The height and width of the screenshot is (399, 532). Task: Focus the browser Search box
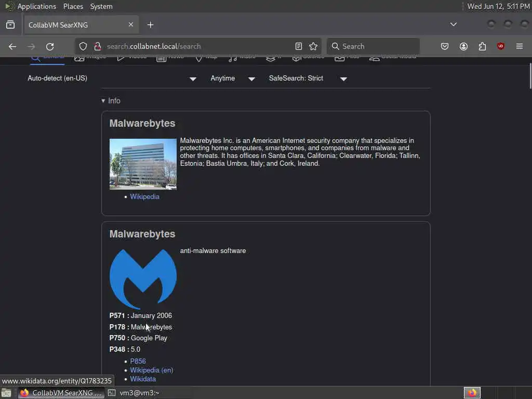click(x=373, y=46)
